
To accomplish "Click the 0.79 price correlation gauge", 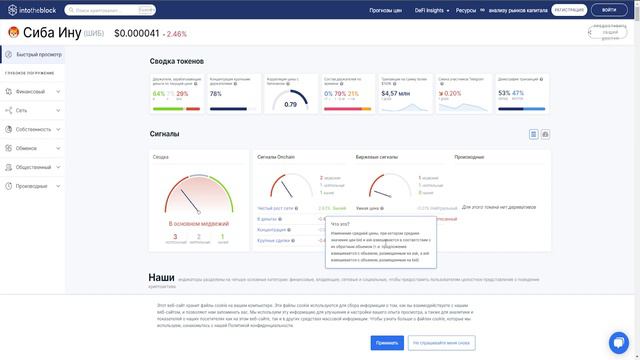I will pos(291,101).
